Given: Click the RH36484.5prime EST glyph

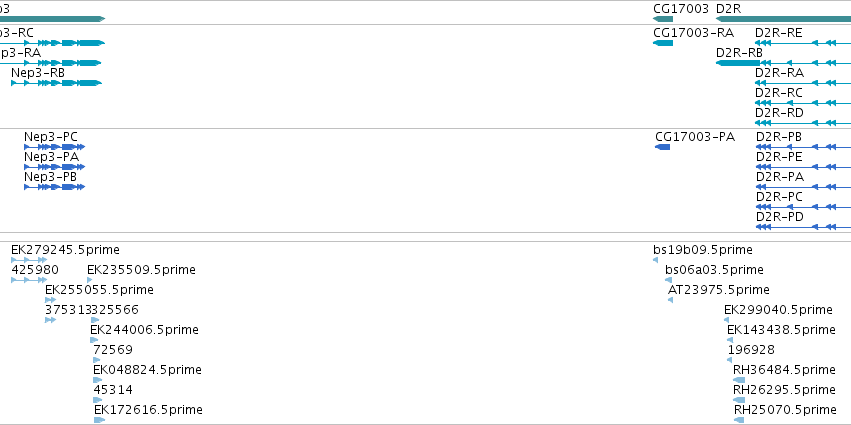Looking at the screenshot, I should (x=739, y=380).
